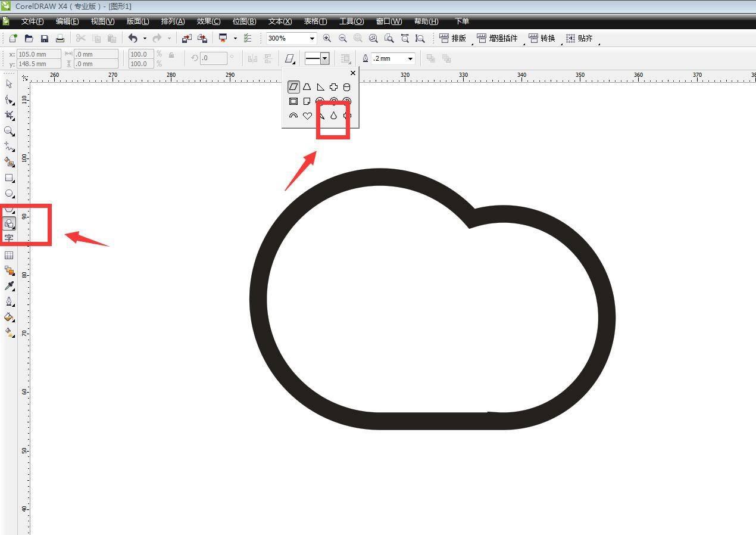Select the Table tool
The image size is (756, 535).
point(9,255)
